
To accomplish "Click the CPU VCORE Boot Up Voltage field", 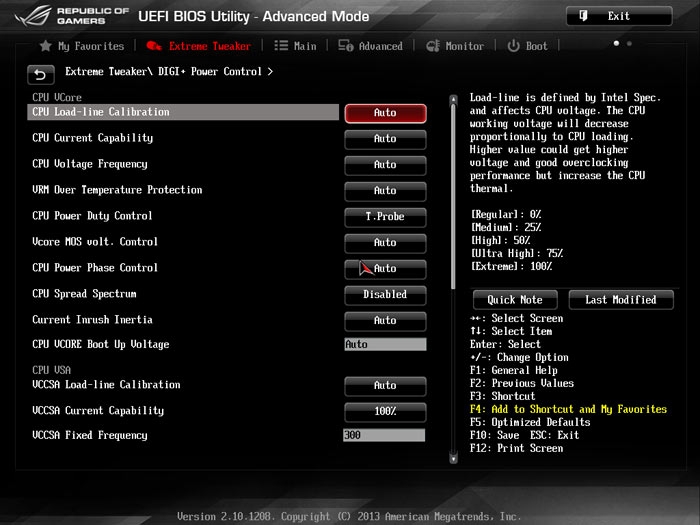I will 385,345.
